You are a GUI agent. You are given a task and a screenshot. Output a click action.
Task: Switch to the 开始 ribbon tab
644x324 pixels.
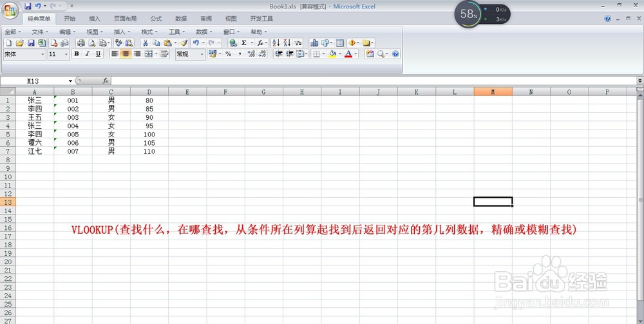70,19
